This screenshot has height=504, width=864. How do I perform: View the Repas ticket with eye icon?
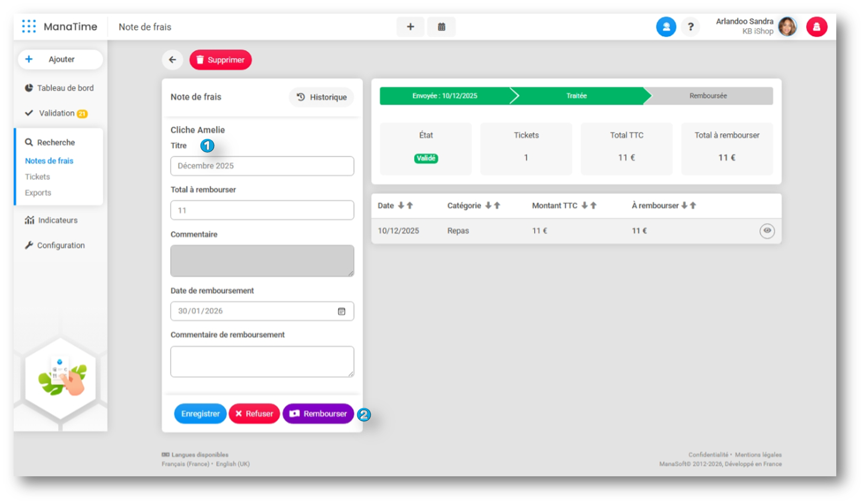tap(767, 231)
